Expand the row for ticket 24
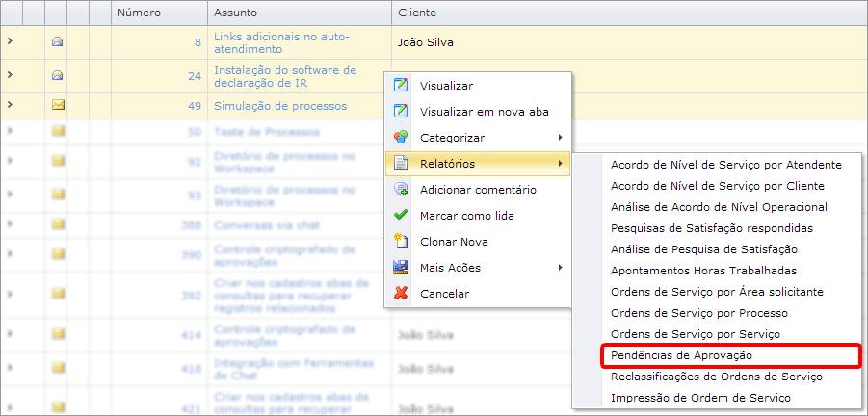Image resolution: width=868 pixels, height=416 pixels. point(10,74)
